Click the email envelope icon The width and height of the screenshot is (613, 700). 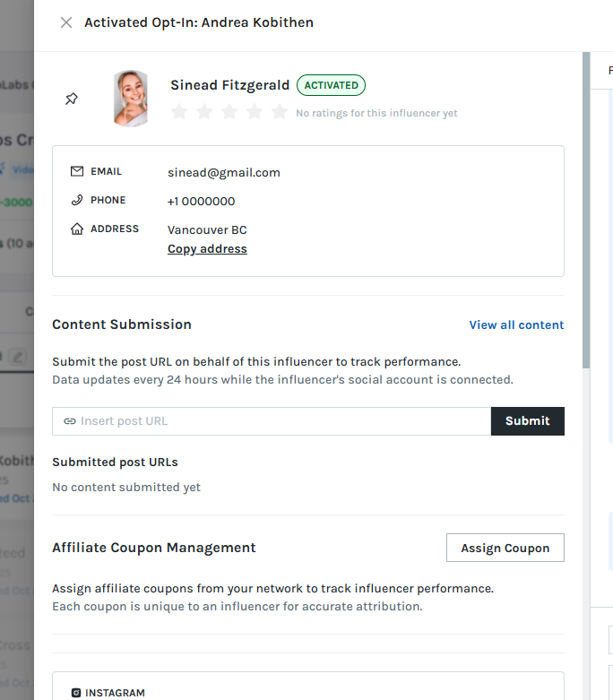pos(77,171)
